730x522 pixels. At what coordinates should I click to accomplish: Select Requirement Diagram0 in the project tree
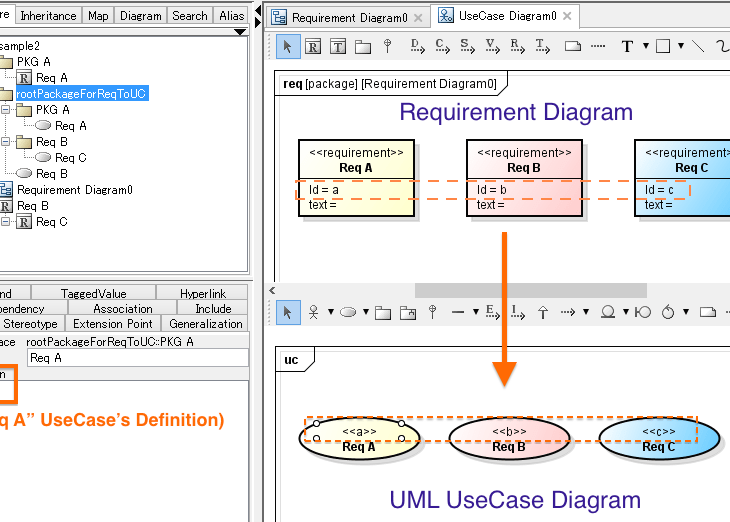pyautogui.click(x=74, y=190)
